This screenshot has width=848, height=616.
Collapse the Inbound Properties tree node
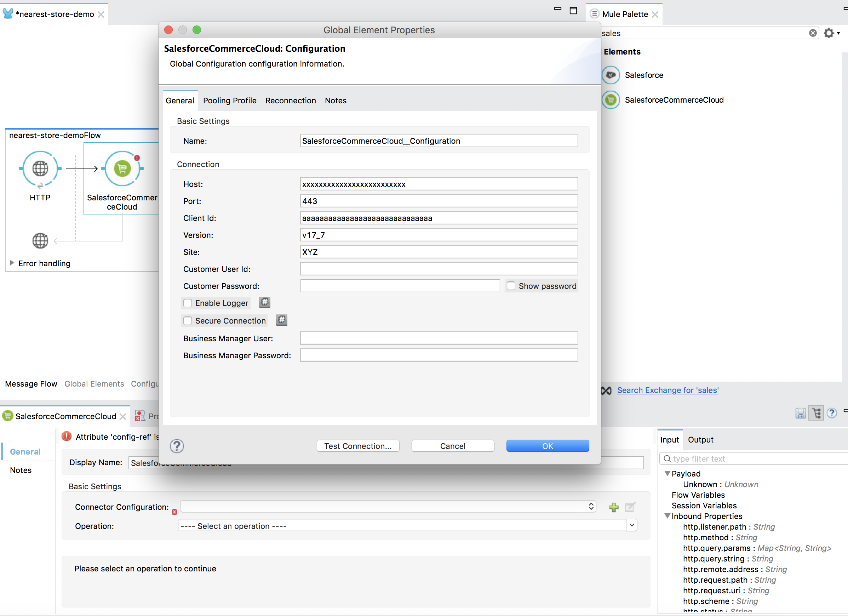click(x=667, y=516)
